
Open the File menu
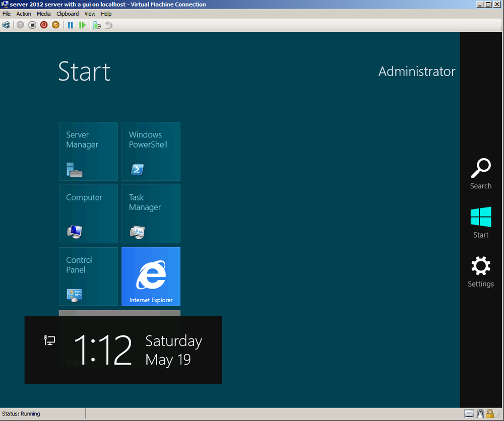pyautogui.click(x=7, y=14)
